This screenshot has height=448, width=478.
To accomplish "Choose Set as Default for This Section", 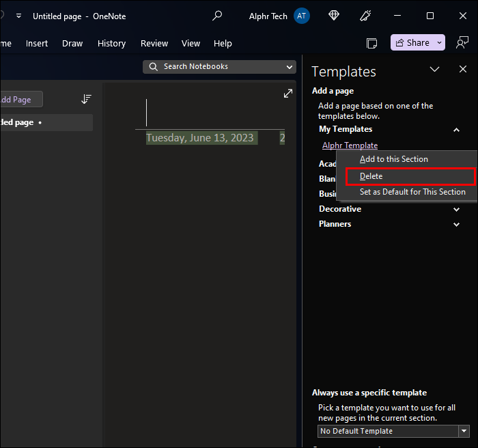I will pos(412,192).
